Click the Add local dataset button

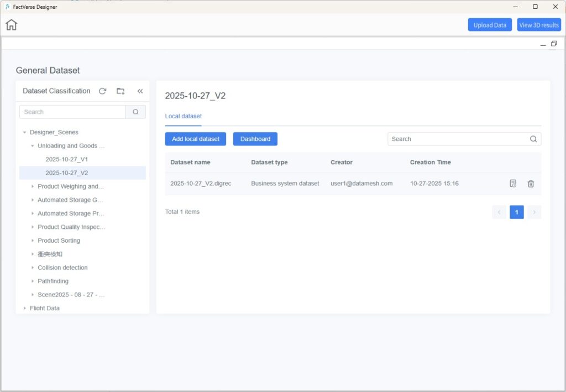tap(195, 139)
